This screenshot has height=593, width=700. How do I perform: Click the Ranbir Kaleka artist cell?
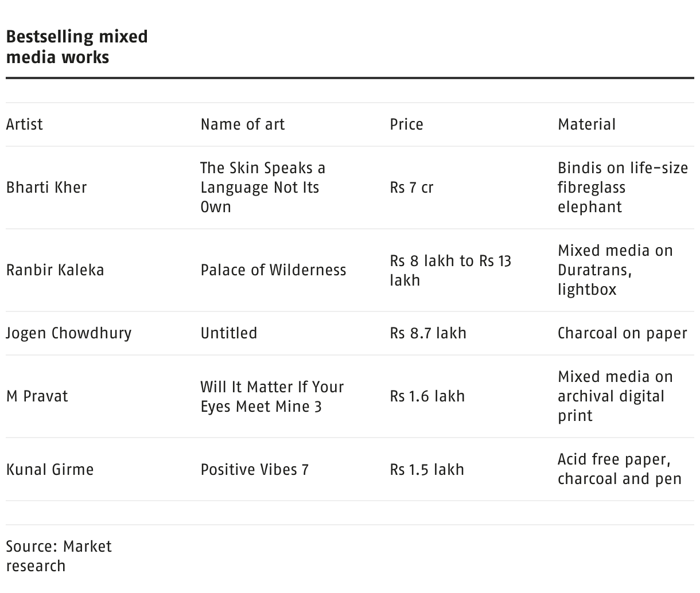(55, 270)
